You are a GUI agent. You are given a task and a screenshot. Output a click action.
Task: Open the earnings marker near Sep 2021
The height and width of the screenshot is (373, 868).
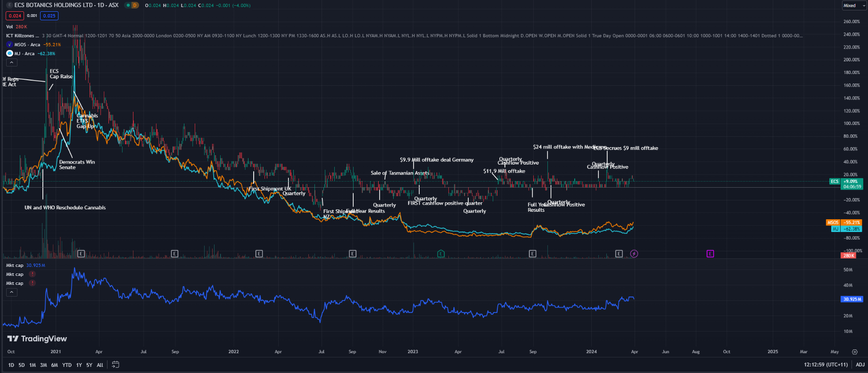pos(174,254)
